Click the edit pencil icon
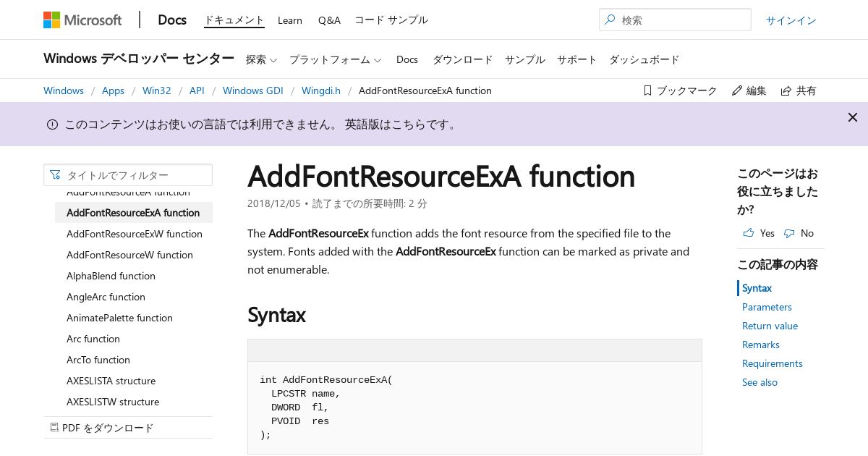Screen dimensions: 868x456 click(x=737, y=90)
